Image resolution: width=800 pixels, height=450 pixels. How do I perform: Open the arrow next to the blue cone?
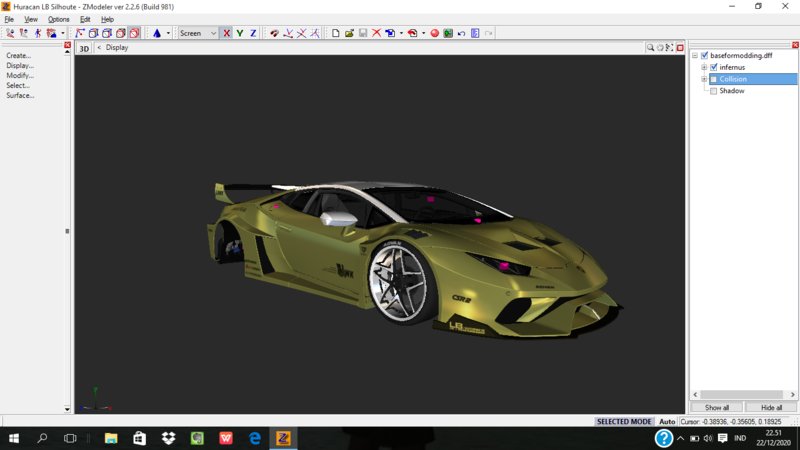(168, 33)
